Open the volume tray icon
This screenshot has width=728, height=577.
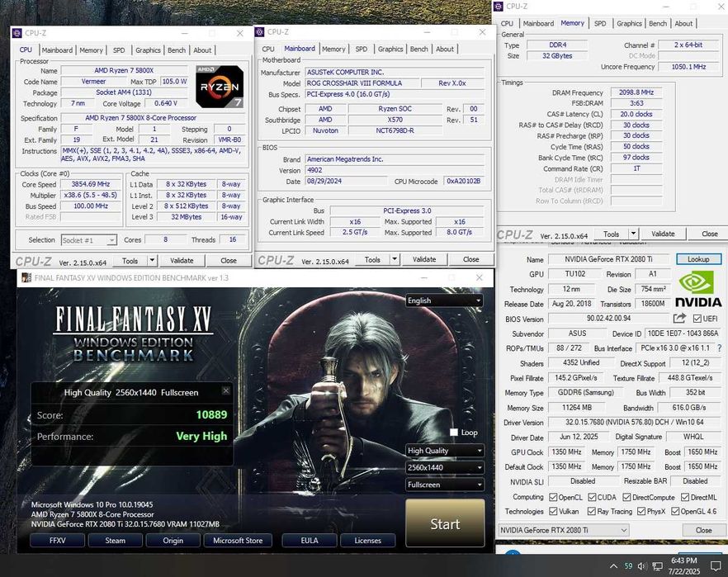642,566
